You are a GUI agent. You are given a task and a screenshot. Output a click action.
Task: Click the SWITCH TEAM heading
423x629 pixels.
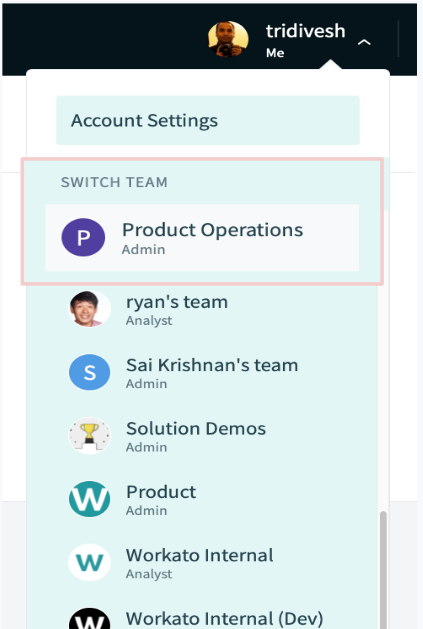114,182
